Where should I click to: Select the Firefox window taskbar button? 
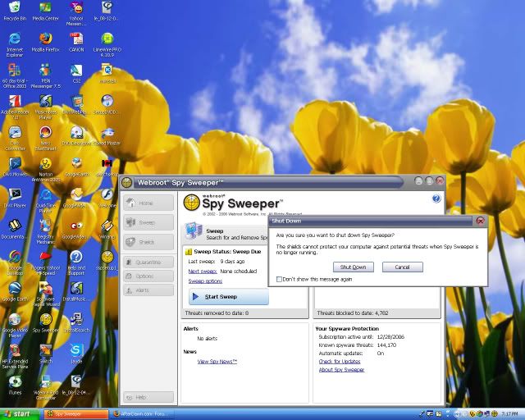(142, 414)
